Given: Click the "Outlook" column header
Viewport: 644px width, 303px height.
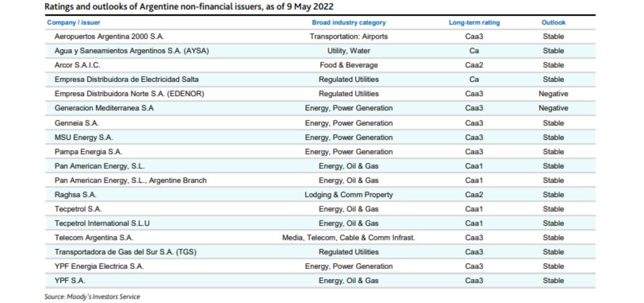Looking at the screenshot, I should click(x=553, y=23).
